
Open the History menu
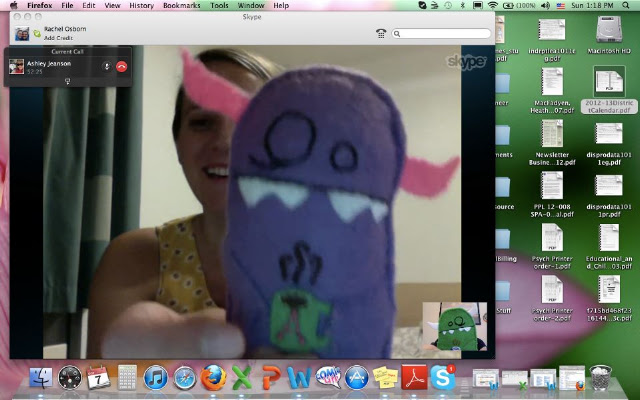141,5
